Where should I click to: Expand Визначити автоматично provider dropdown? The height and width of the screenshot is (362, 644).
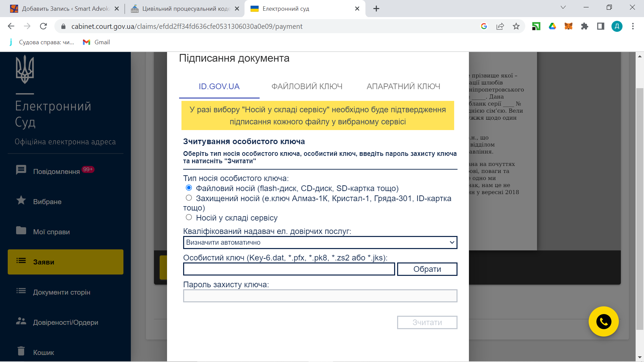point(320,242)
